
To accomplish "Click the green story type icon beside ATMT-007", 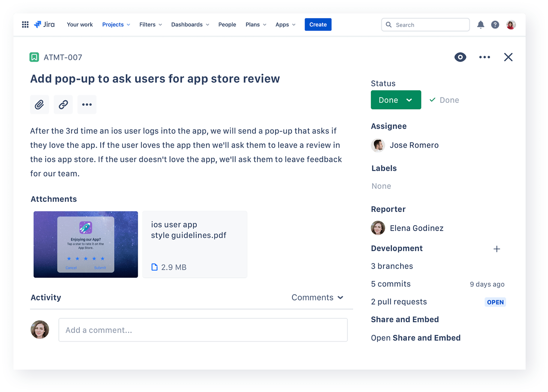I will click(34, 57).
